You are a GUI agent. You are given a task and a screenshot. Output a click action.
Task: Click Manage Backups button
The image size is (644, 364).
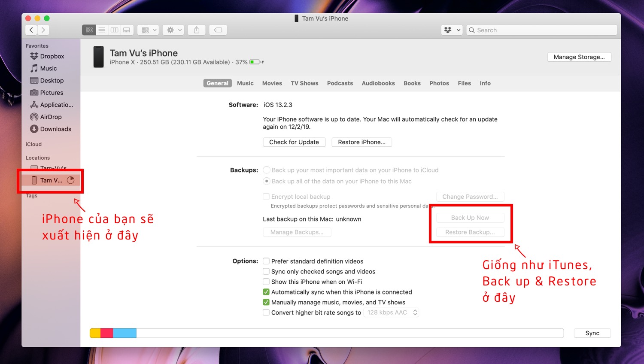tap(297, 232)
